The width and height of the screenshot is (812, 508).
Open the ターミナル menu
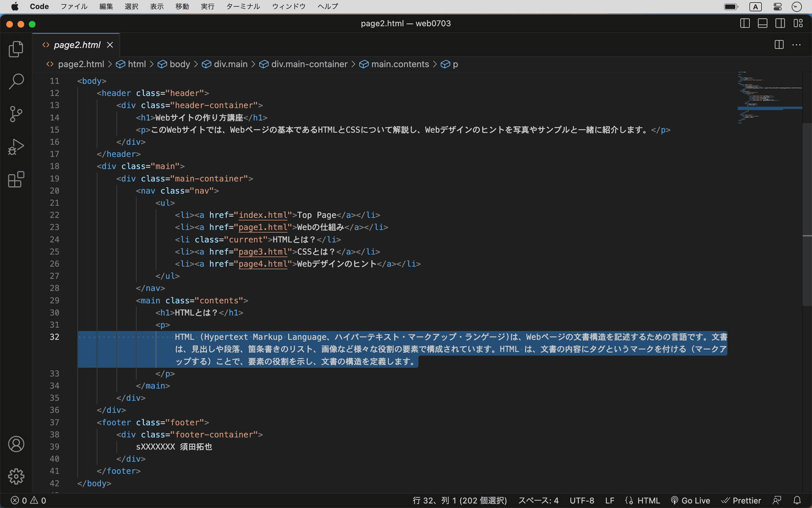243,6
